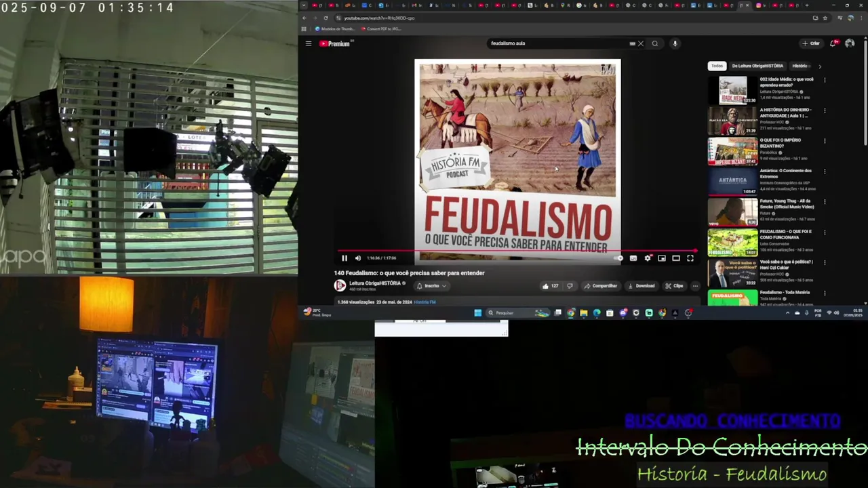The image size is (868, 488).
Task: Click the Compartilhar button
Action: 601,286
